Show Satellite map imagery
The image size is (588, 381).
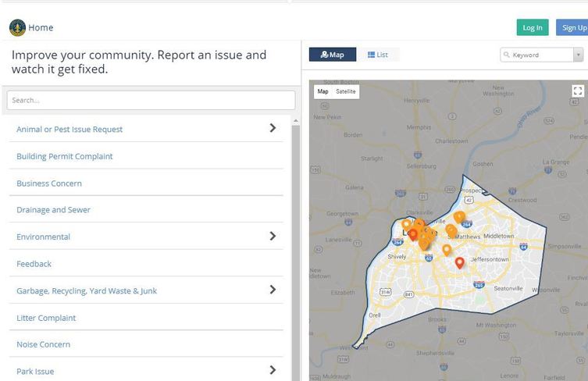coord(346,91)
